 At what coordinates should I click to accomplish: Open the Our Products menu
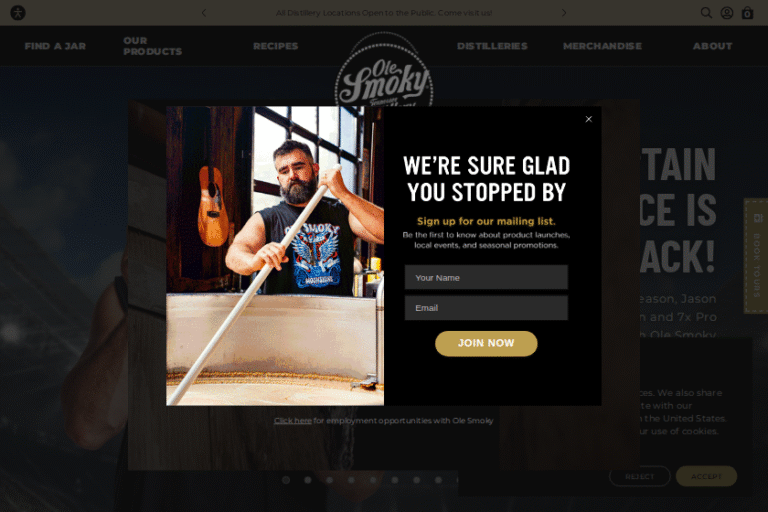(152, 46)
